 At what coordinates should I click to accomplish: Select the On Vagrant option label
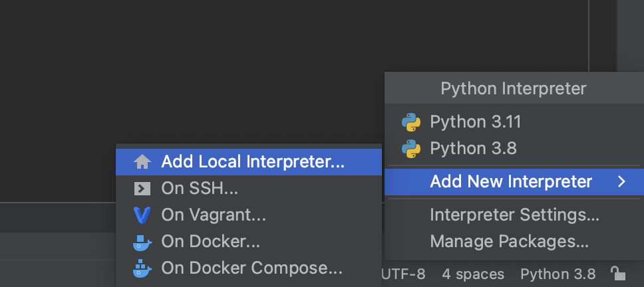click(214, 215)
